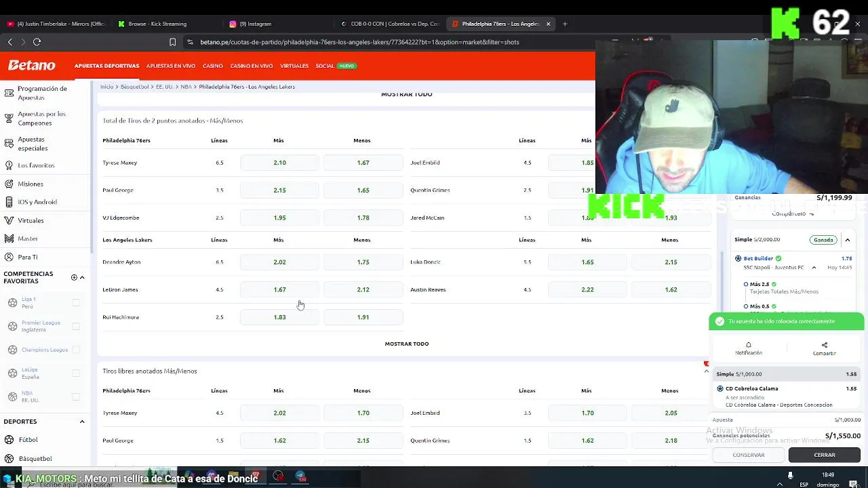Open Social Nuevo menu item
This screenshot has width=868, height=488.
click(x=336, y=66)
